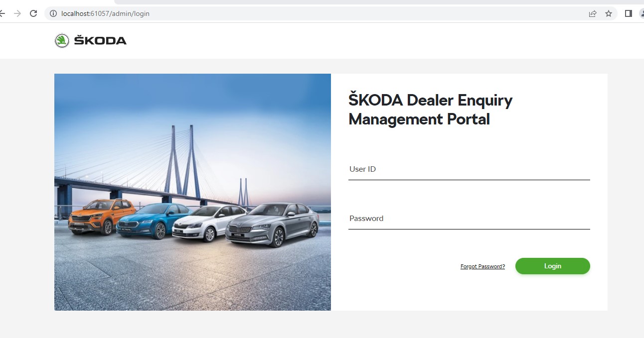This screenshot has width=644, height=338.
Task: Bookmark this page with the star icon
Action: click(x=609, y=13)
